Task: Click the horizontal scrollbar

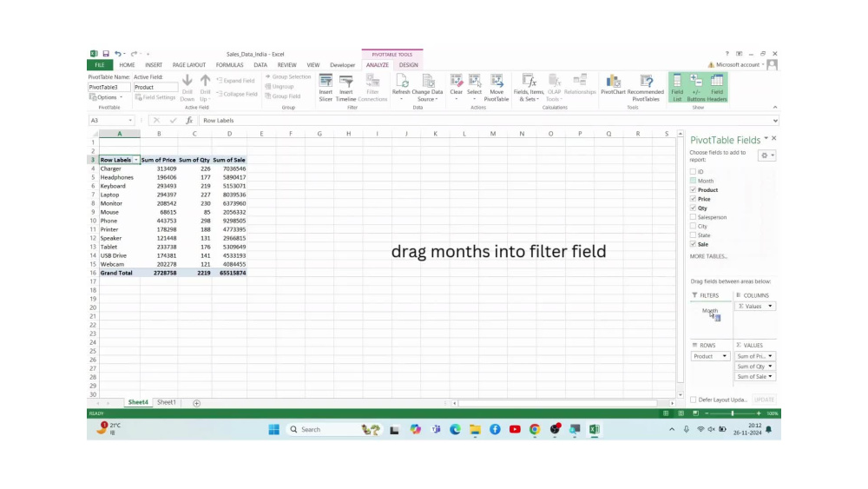Action: 557,403
